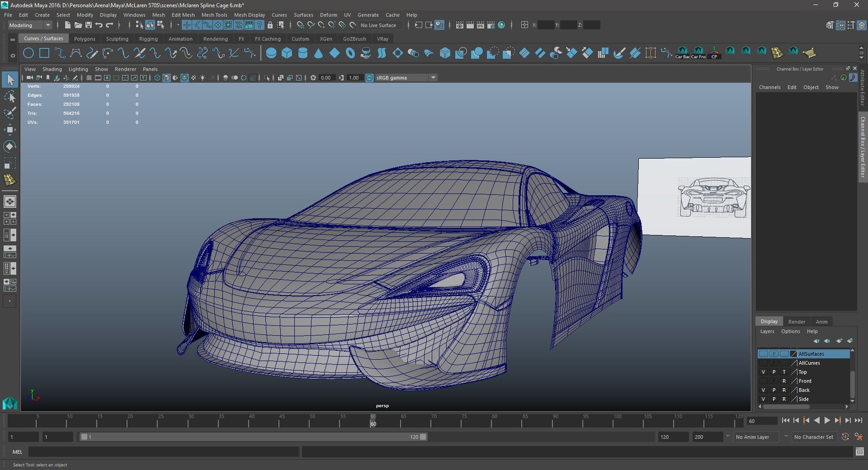Click the MEL command line input

click(x=163, y=452)
